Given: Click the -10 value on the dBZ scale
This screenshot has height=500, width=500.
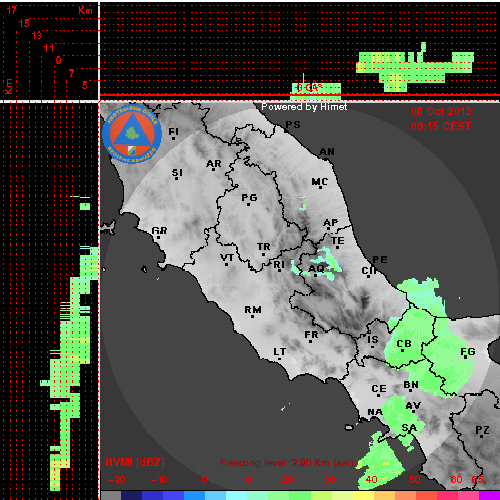Looking at the screenshot, I should tap(159, 480).
